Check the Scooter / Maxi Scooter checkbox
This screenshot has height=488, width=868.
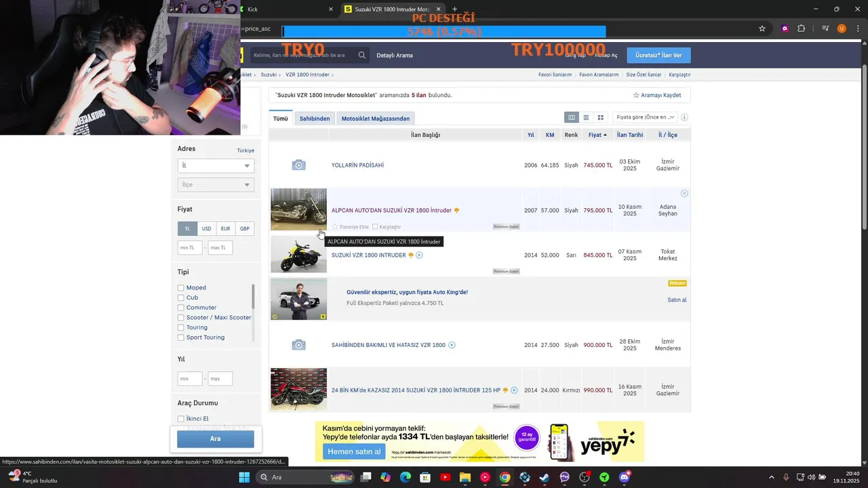click(181, 318)
